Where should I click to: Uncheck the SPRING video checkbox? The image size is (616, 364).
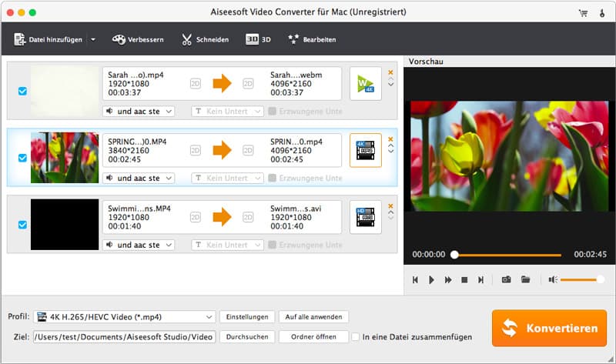[x=22, y=158]
